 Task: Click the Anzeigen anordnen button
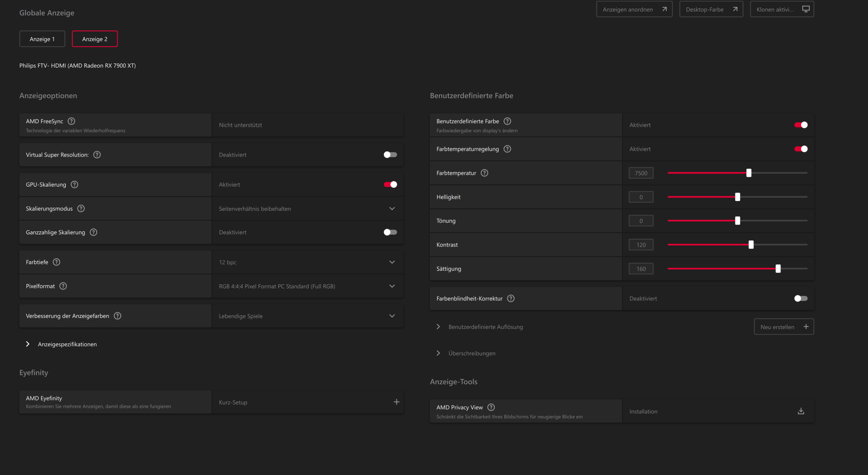634,9
